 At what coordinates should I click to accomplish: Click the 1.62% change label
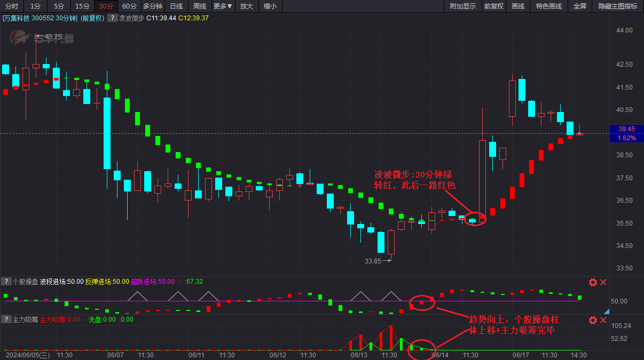tap(626, 138)
